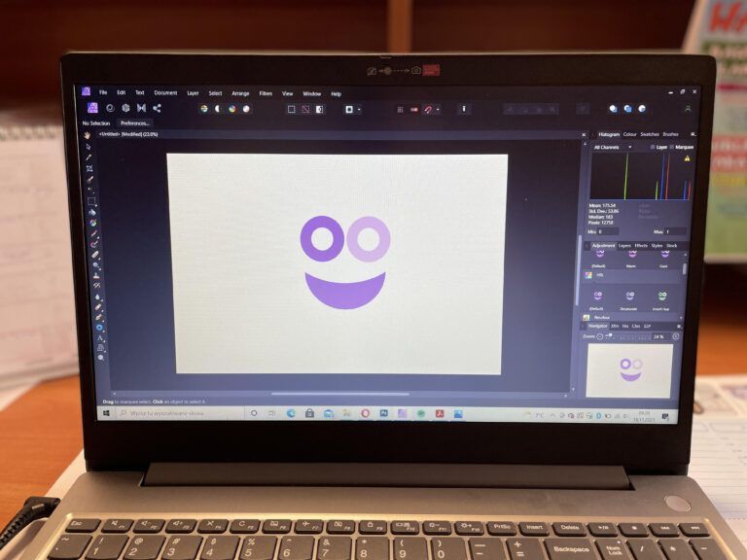Screen dimensions: 747x560
Task: Switch to the Layers tab
Action: point(624,246)
